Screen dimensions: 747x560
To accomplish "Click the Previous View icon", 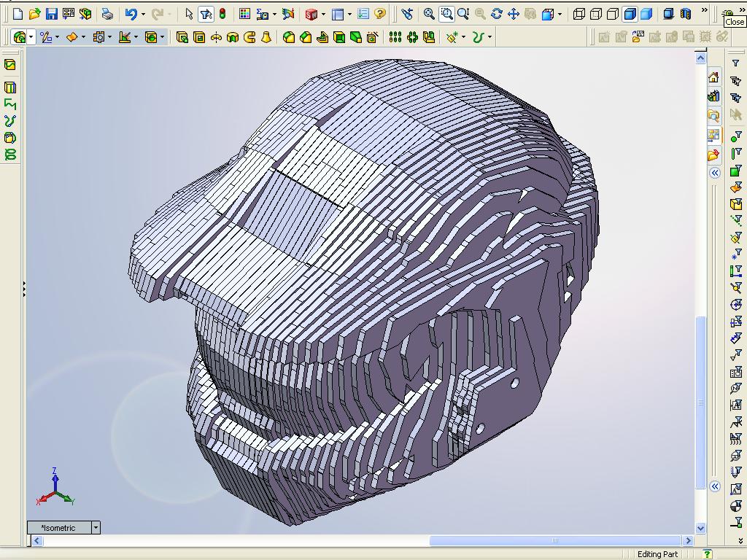I will [407, 14].
